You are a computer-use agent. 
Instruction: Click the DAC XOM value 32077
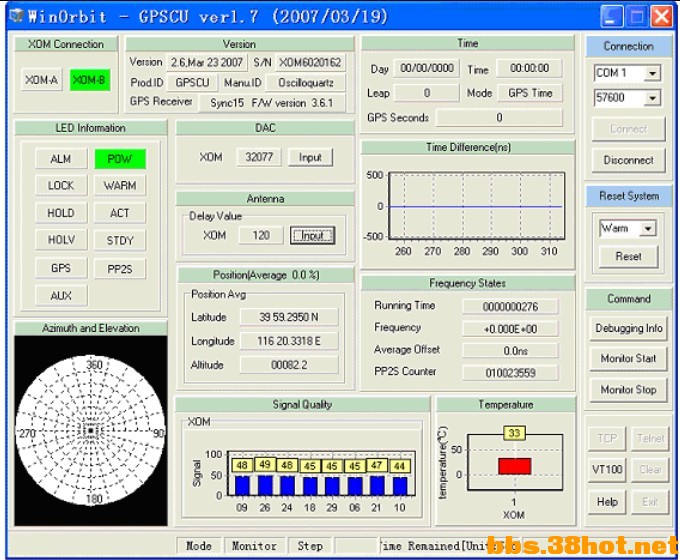pyautogui.click(x=259, y=157)
